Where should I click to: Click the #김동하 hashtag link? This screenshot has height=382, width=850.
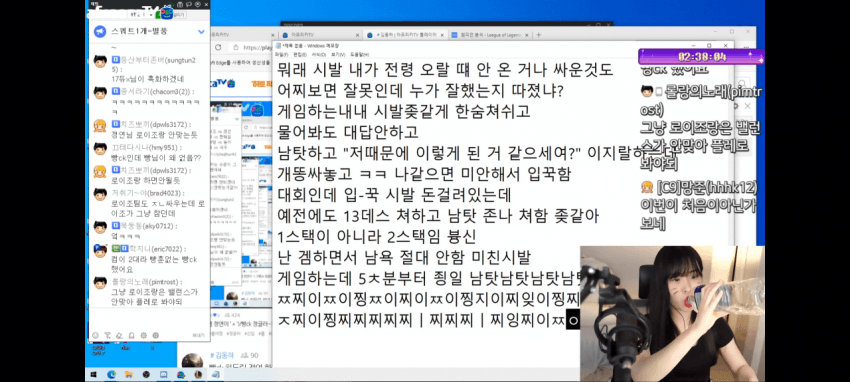click(222, 355)
